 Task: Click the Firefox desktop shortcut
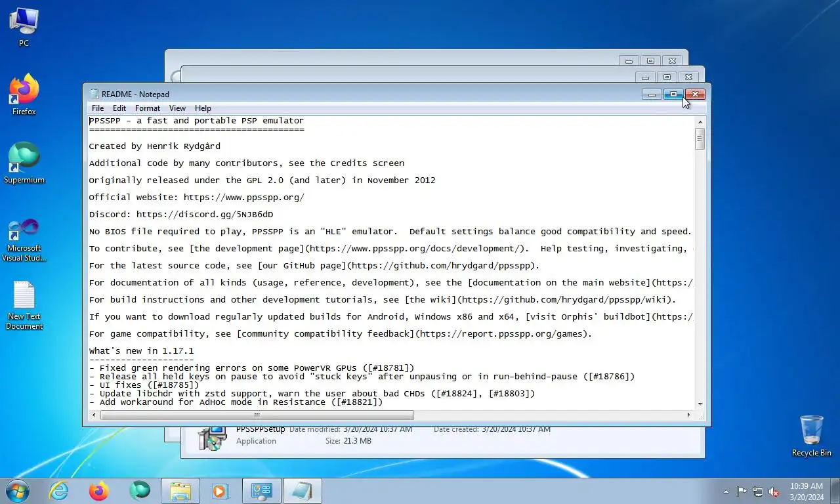[x=24, y=95]
